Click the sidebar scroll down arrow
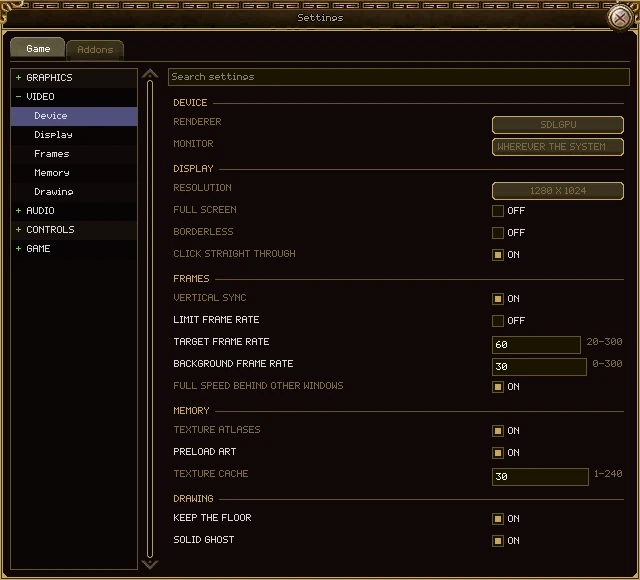This screenshot has height=580, width=640. [150, 564]
